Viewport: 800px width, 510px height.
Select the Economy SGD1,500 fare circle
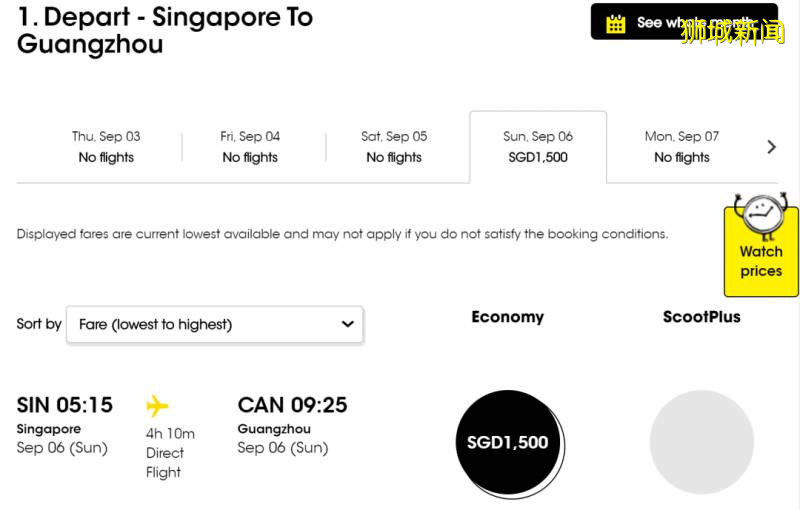[508, 442]
